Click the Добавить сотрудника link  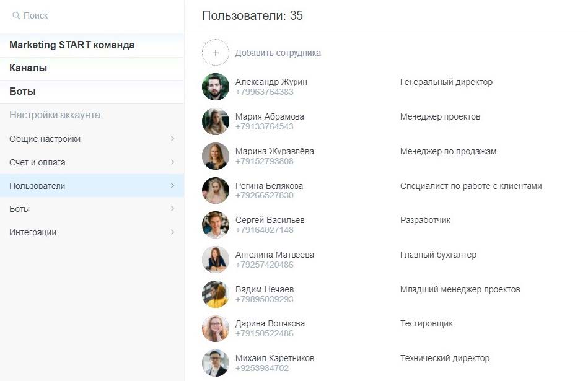278,53
